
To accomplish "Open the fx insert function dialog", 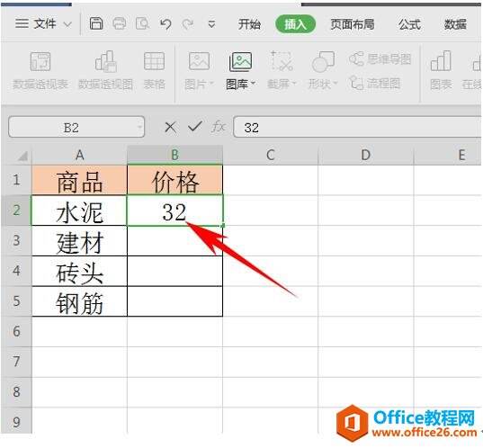I will 219,127.
